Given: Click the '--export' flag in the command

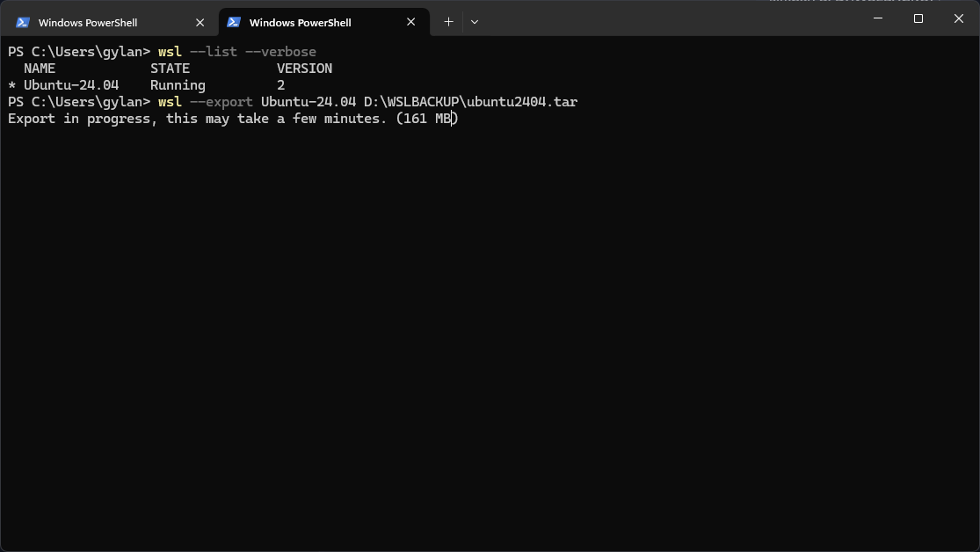Looking at the screenshot, I should 221,102.
